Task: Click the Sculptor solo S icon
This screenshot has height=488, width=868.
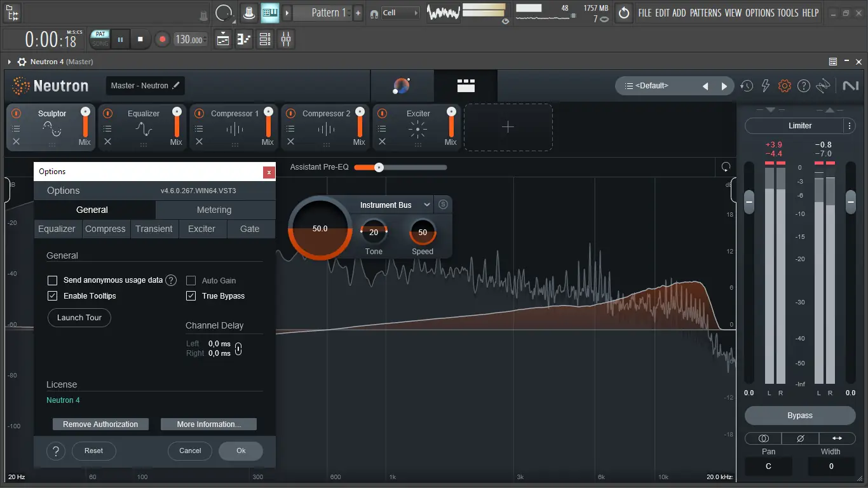Action: (444, 205)
